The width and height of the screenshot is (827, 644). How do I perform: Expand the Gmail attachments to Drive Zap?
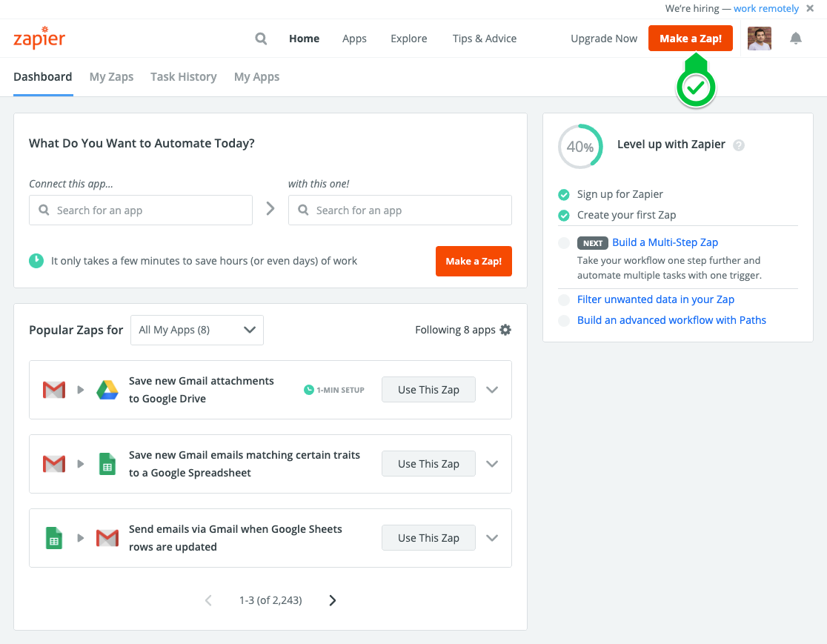click(492, 390)
